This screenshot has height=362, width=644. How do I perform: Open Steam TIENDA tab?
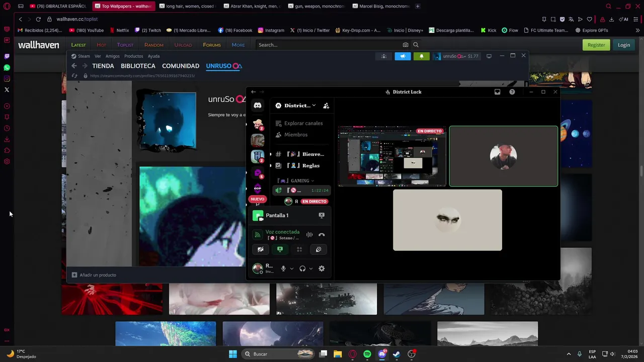[103, 66]
